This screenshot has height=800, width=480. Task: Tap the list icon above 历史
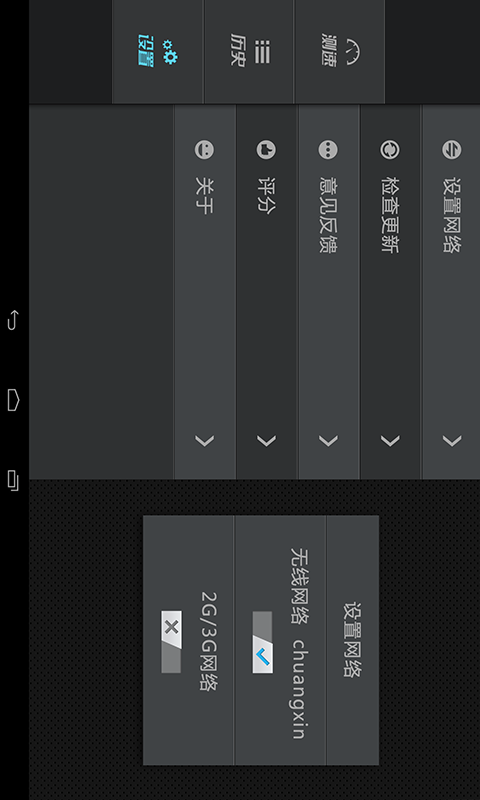tap(262, 51)
